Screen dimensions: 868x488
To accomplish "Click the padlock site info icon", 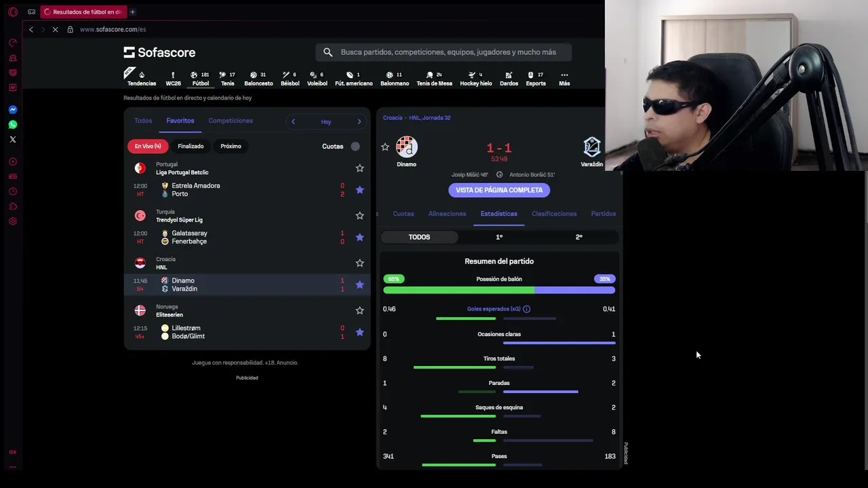I will point(70,29).
